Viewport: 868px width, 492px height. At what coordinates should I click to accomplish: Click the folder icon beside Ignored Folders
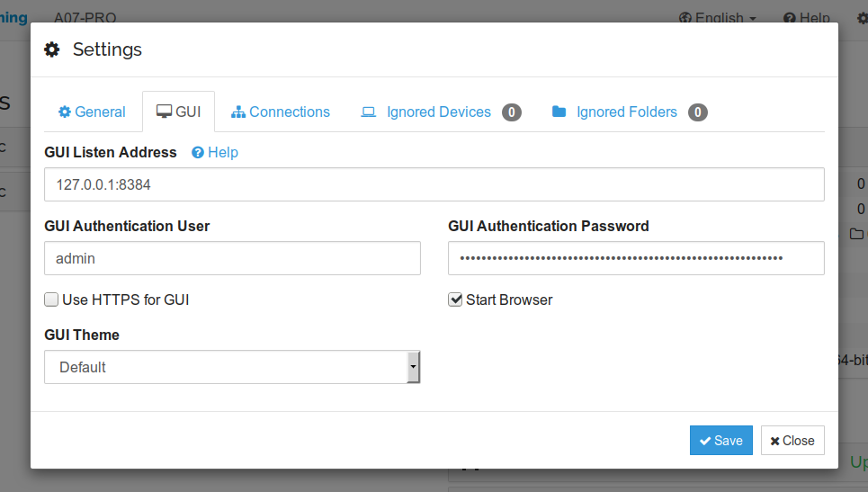tap(559, 112)
